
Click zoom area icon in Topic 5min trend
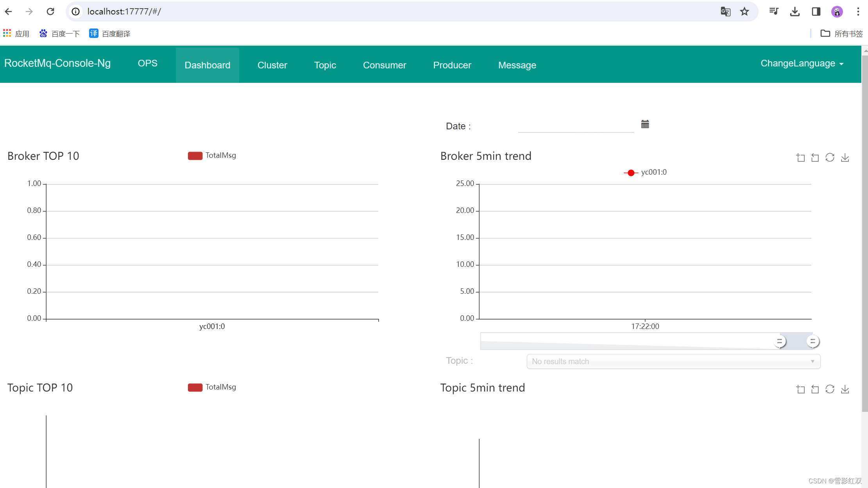point(800,389)
